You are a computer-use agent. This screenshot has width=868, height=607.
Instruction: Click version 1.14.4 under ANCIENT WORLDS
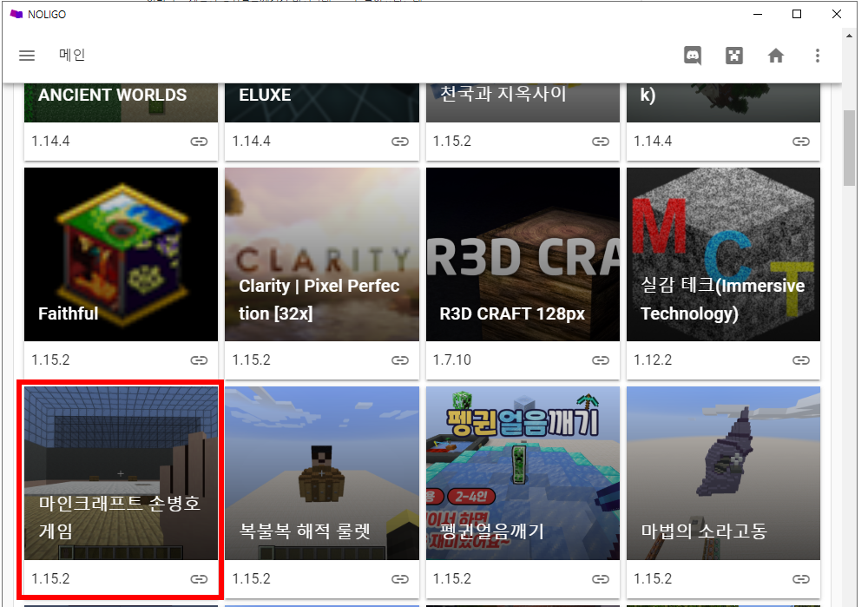pyautogui.click(x=50, y=142)
